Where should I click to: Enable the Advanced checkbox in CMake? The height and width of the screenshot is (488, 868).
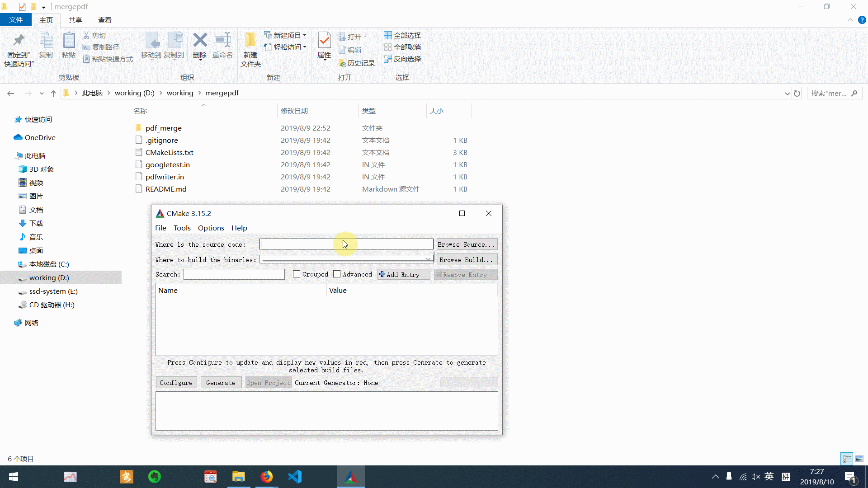point(337,274)
